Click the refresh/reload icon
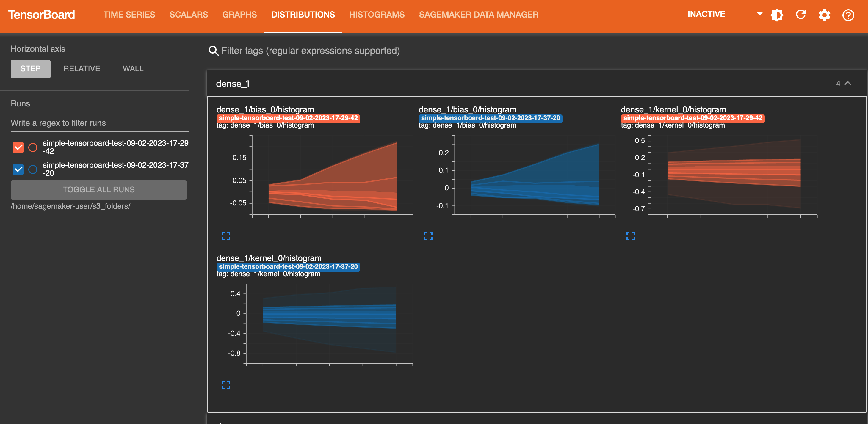 pos(800,15)
